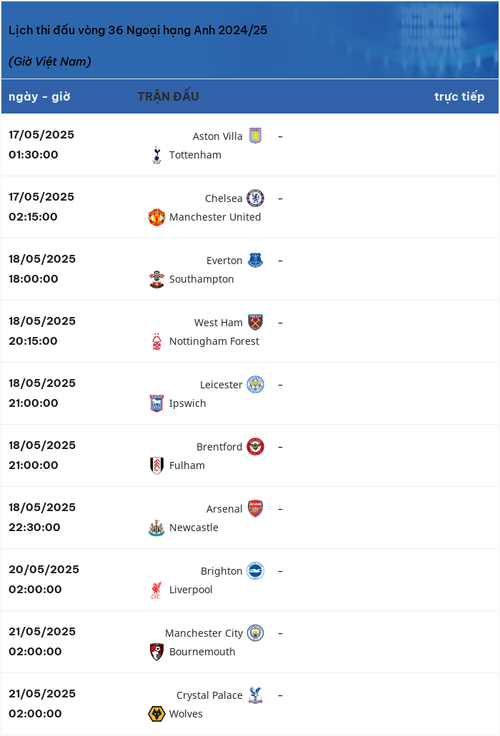500x736 pixels.
Task: Open the Crystal Palace team name
Action: coord(209,695)
